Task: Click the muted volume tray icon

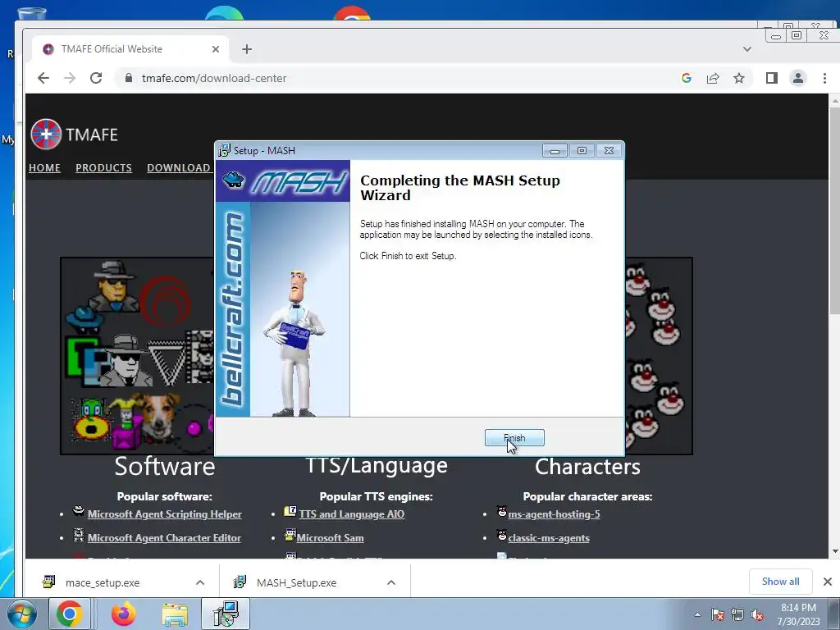Action: click(757, 614)
